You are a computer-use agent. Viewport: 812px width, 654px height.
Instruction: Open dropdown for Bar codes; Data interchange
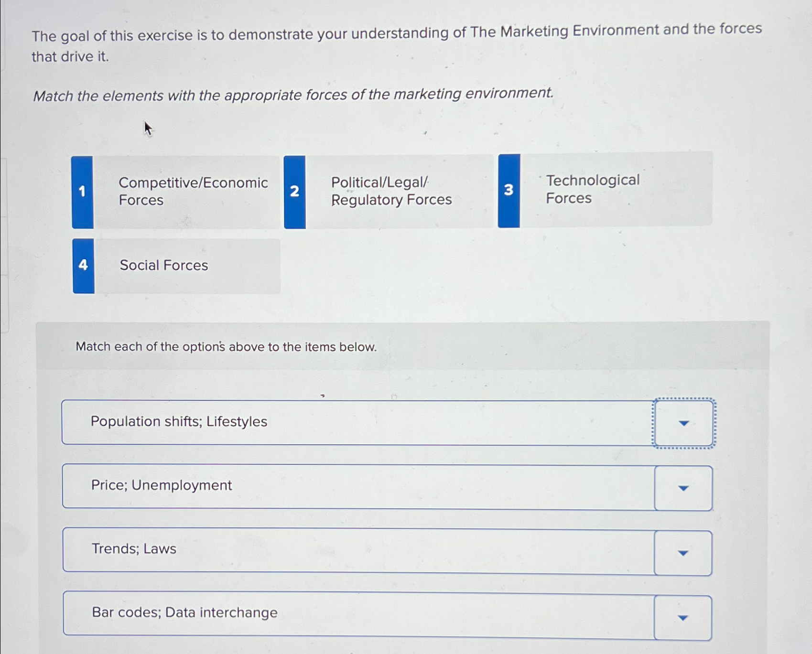pos(682,618)
